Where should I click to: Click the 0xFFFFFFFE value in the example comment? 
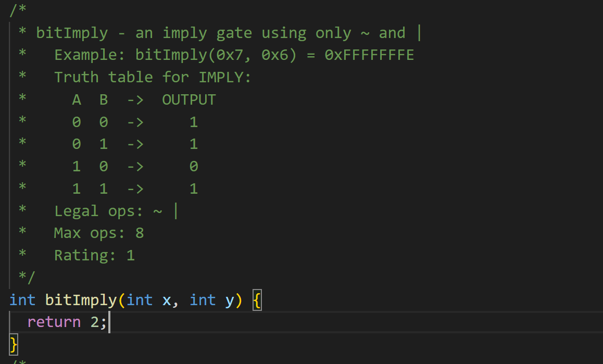click(369, 55)
